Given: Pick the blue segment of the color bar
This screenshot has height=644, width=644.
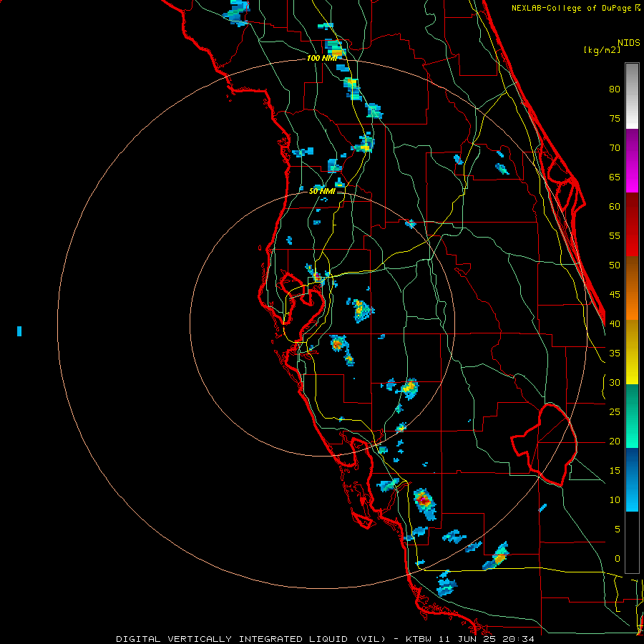Looking at the screenshot, I should point(632,479).
